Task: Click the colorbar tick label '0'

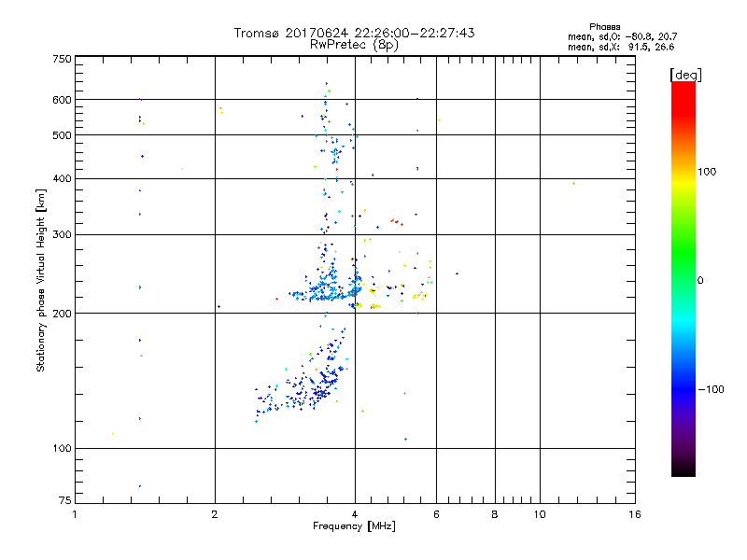Action: [699, 281]
